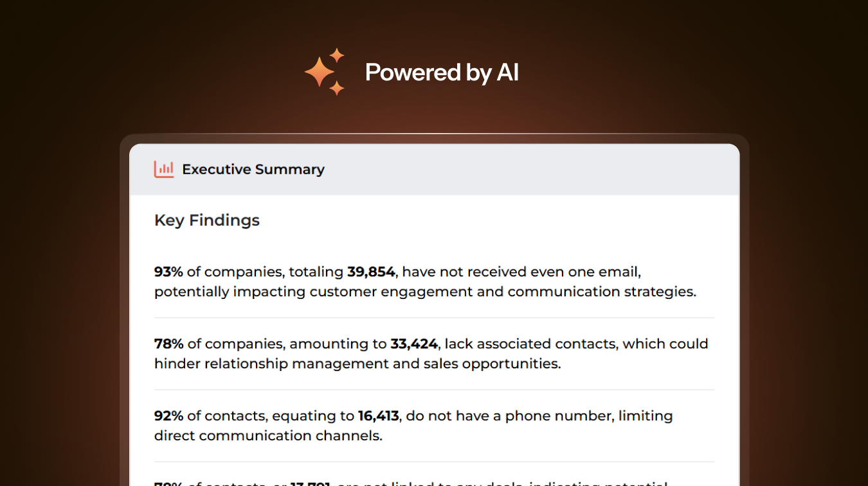Click the Executive Summary bar chart icon

tap(164, 169)
